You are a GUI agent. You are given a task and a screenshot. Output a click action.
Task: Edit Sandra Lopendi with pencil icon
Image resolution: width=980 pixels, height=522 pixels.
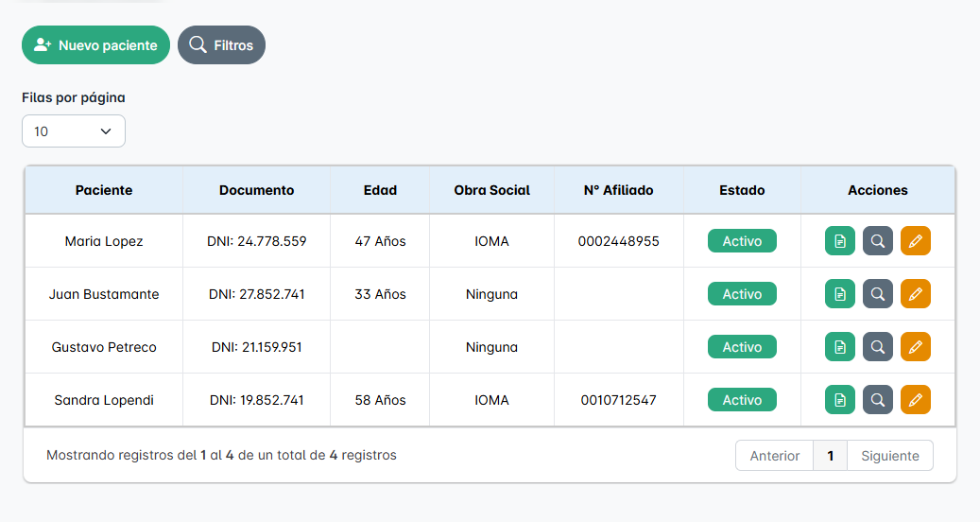click(x=915, y=400)
